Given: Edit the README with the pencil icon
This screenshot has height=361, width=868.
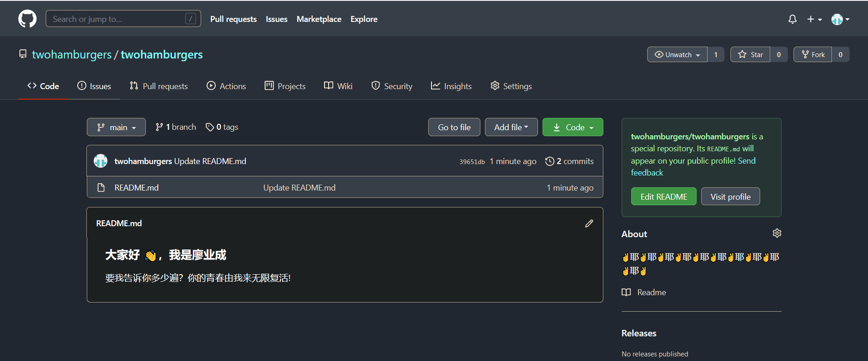Looking at the screenshot, I should (x=589, y=223).
